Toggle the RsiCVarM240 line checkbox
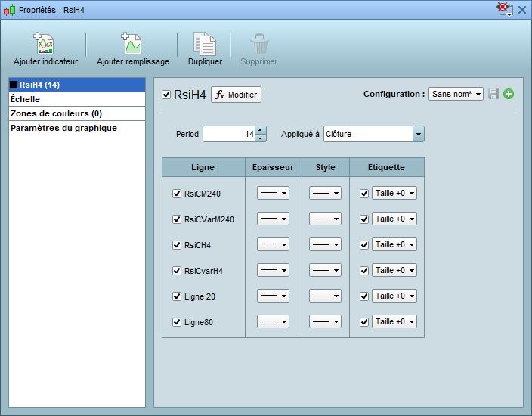Image resolution: width=532 pixels, height=416 pixels. [x=177, y=219]
